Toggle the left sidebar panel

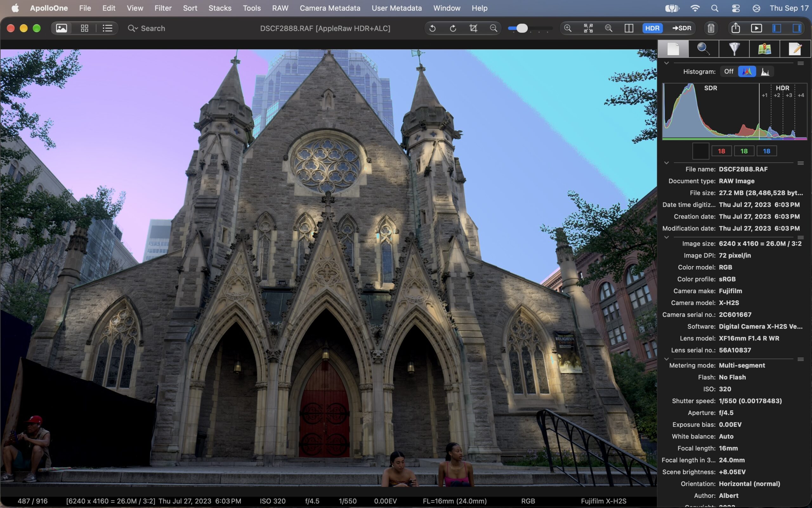[777, 28]
